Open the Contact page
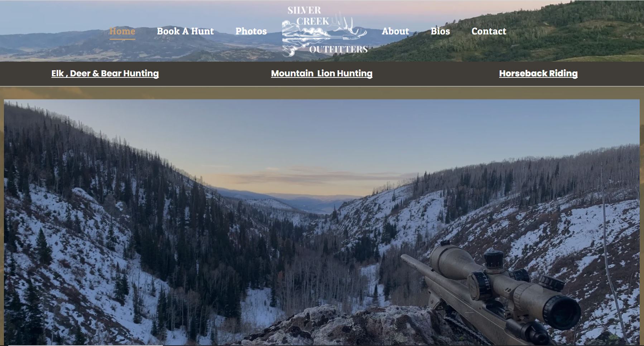The width and height of the screenshot is (644, 346). coord(489,31)
